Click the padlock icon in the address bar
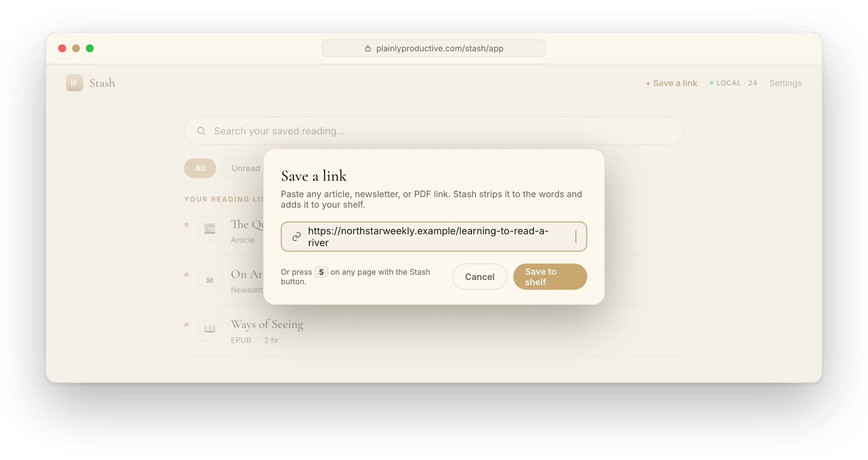This screenshot has height=460, width=868. pos(368,48)
